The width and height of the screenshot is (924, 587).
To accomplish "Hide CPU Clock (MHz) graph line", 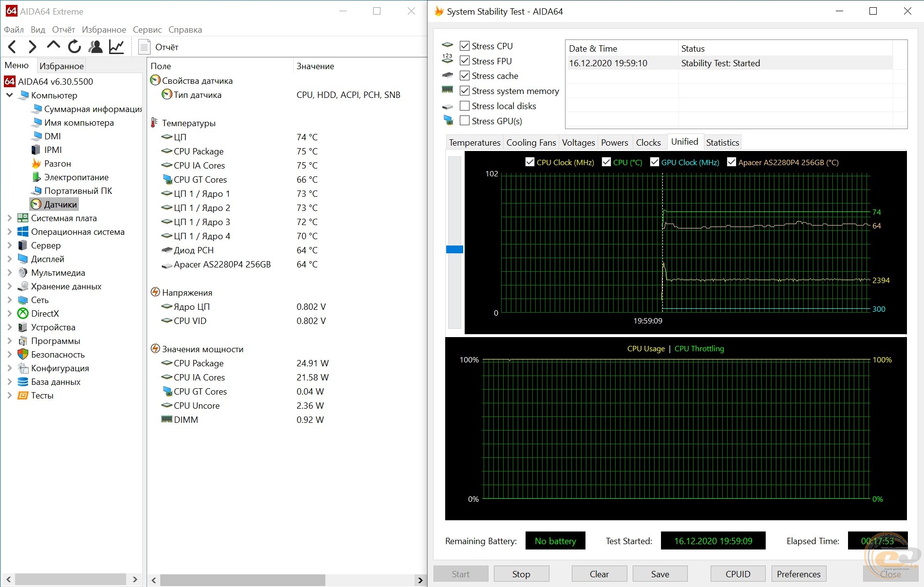I will [x=530, y=162].
